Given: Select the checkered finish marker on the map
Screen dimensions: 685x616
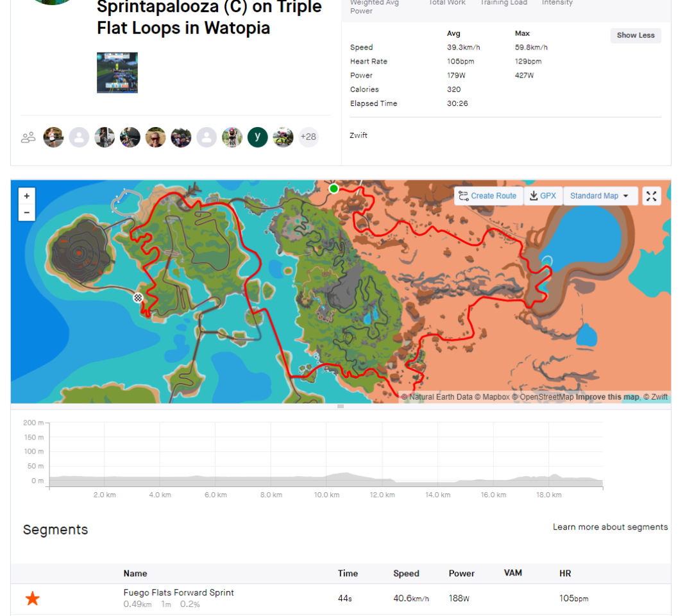Looking at the screenshot, I should point(138,298).
